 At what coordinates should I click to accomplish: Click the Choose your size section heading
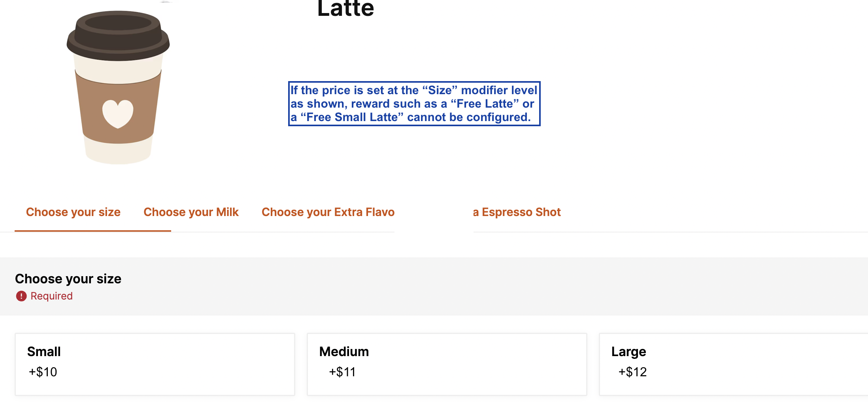click(68, 279)
